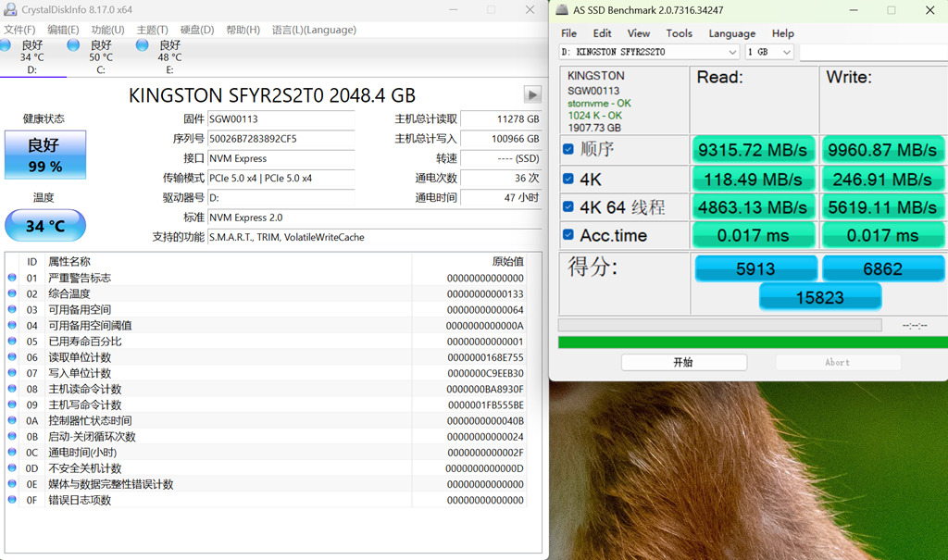This screenshot has height=560, width=948.
Task: Click status orb for attribute 04
Action: (12, 325)
